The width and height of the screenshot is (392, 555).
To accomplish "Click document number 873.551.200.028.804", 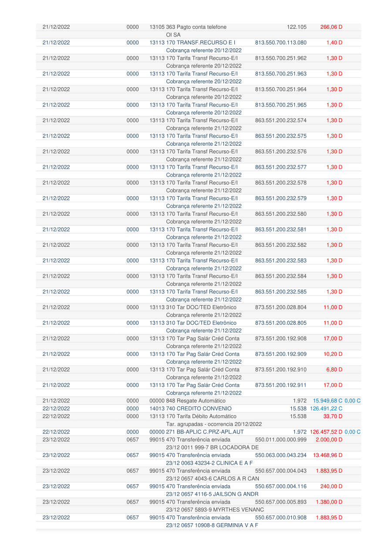I will [280, 307].
